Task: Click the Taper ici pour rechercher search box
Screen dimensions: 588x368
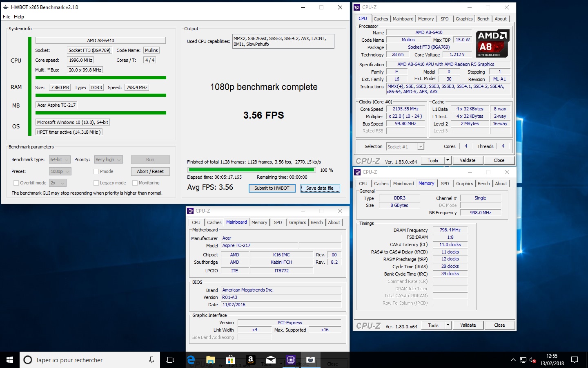Action: (90, 360)
